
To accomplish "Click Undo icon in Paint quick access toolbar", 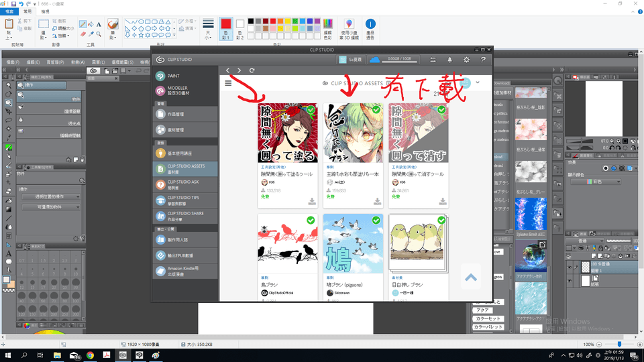I will pyautogui.click(x=21, y=4).
